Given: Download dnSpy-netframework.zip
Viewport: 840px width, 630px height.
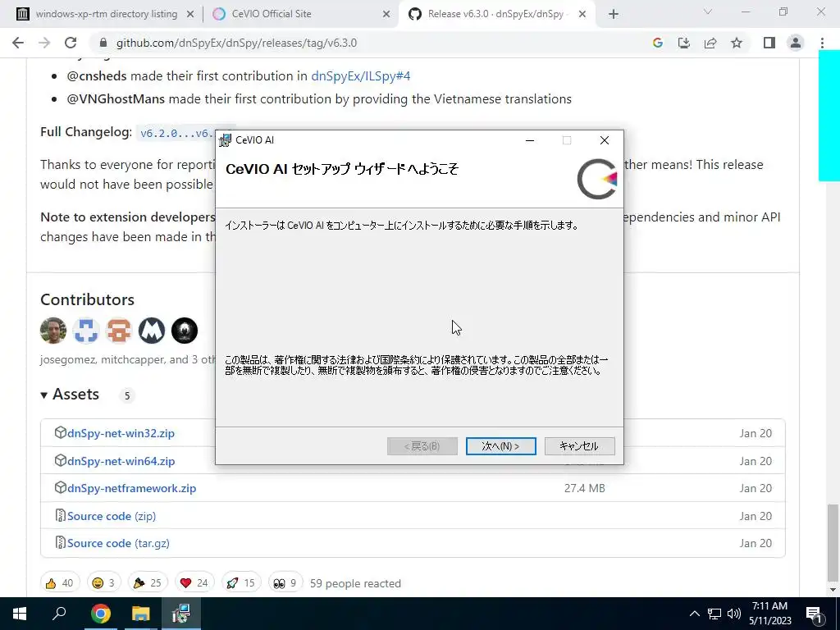Looking at the screenshot, I should click(x=132, y=489).
